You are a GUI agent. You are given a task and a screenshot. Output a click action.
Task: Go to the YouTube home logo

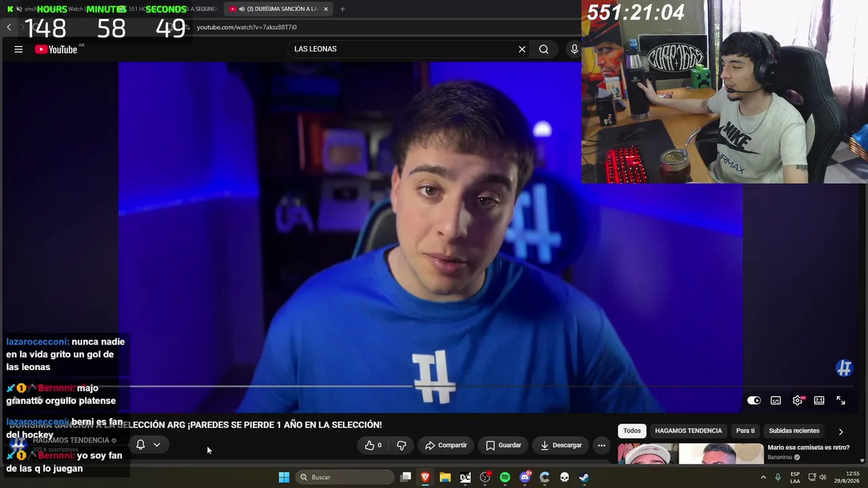[x=56, y=49]
